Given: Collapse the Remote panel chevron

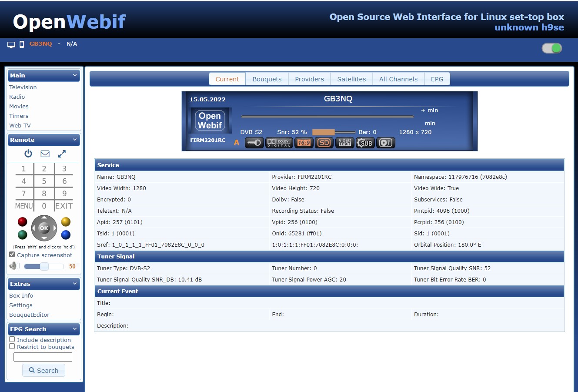Looking at the screenshot, I should pyautogui.click(x=75, y=140).
